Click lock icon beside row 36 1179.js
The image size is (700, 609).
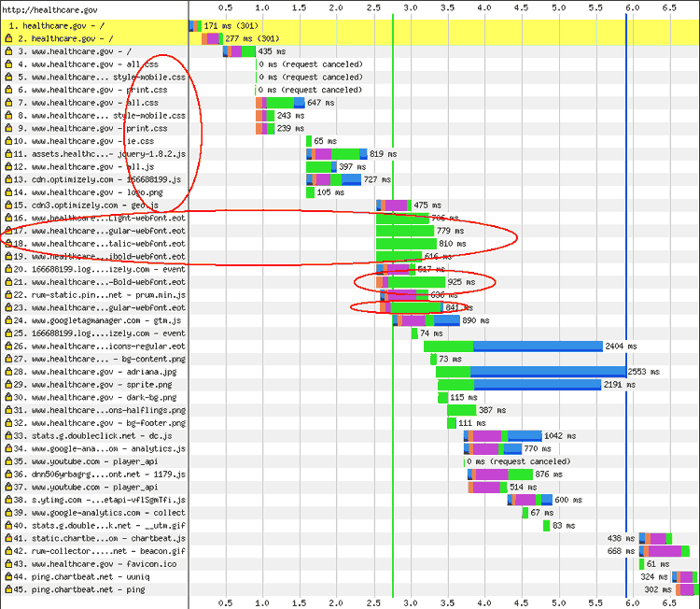(x=8, y=474)
